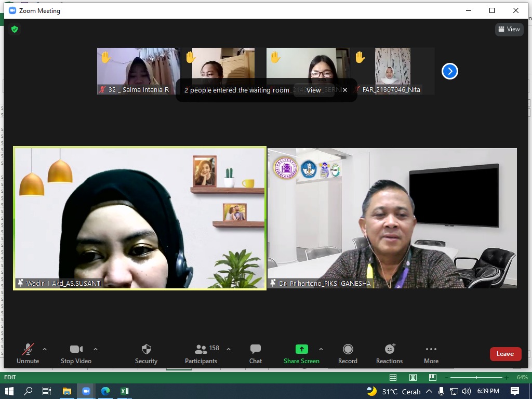Click pin icon on Dr. Prihartono label
The width and height of the screenshot is (532, 399).
273,283
